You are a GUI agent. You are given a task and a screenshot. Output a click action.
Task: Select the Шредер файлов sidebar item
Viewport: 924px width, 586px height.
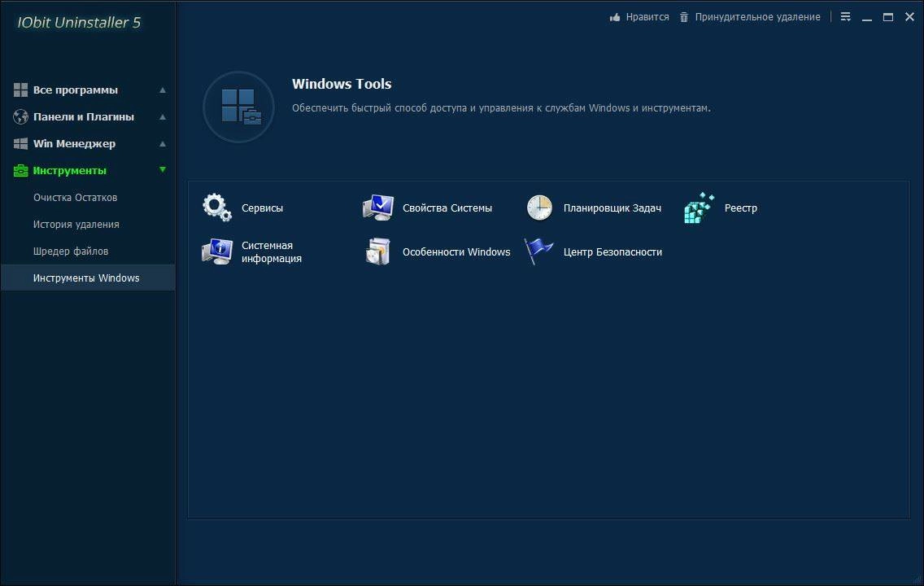tap(88, 251)
